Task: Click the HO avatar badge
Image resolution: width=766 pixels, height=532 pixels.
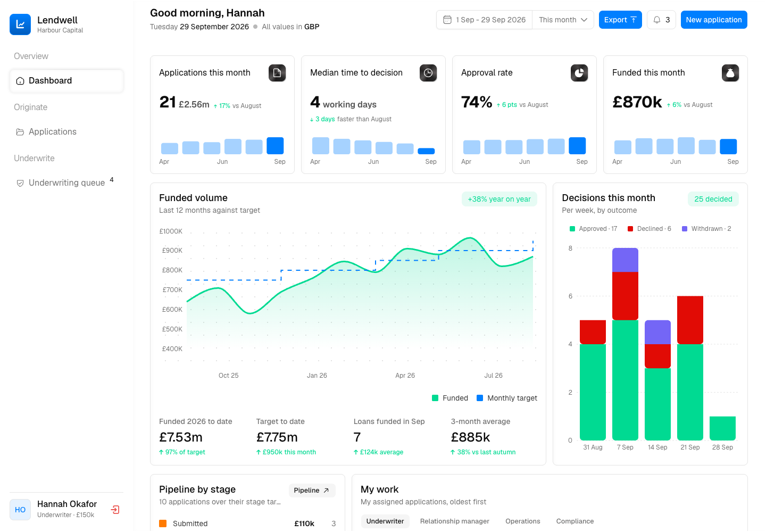Action: 20,510
